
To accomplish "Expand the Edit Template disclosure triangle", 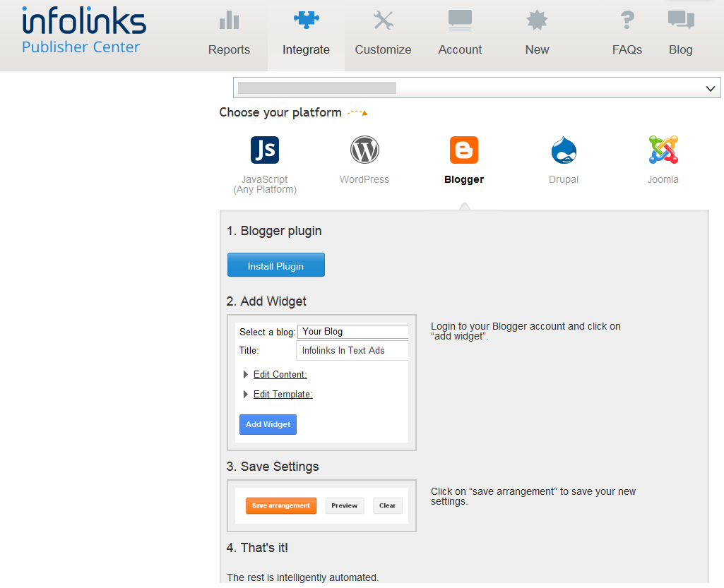I will [x=246, y=394].
